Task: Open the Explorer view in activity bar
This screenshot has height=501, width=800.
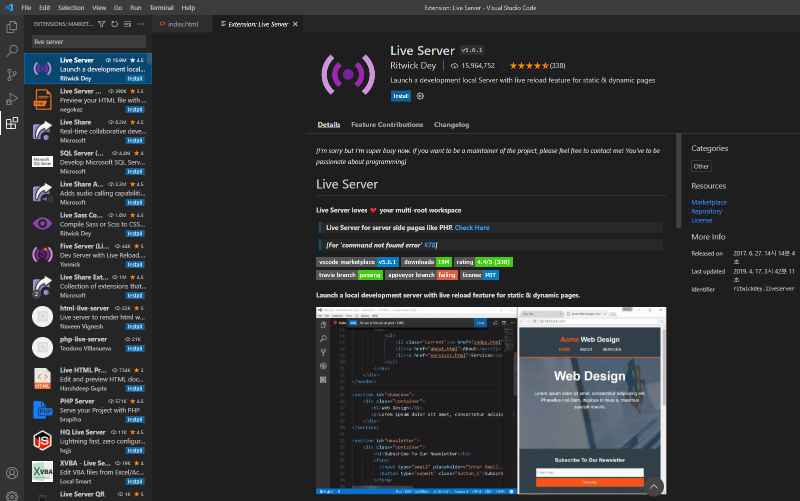Action: (12, 27)
